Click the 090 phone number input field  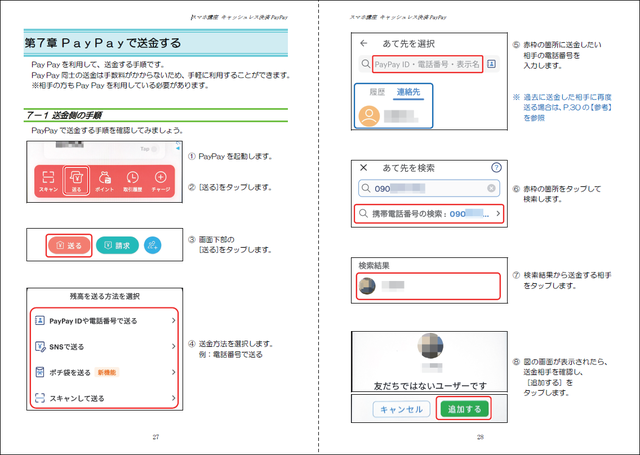(x=429, y=188)
